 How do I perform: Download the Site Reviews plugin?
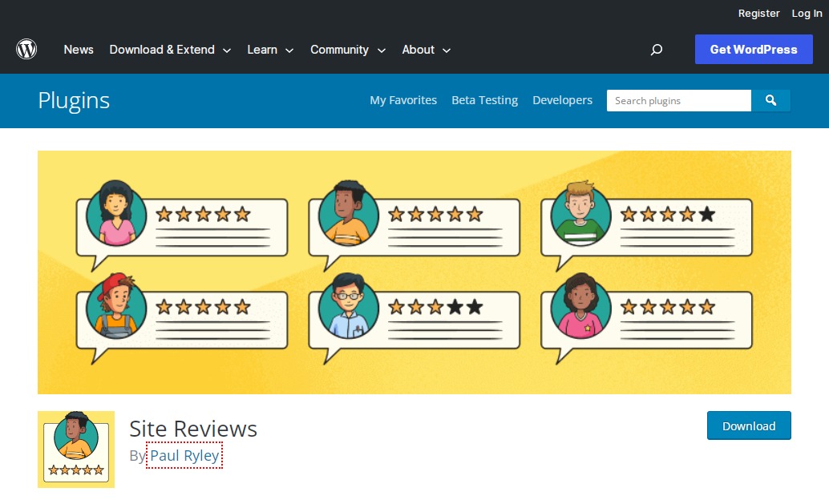(749, 426)
